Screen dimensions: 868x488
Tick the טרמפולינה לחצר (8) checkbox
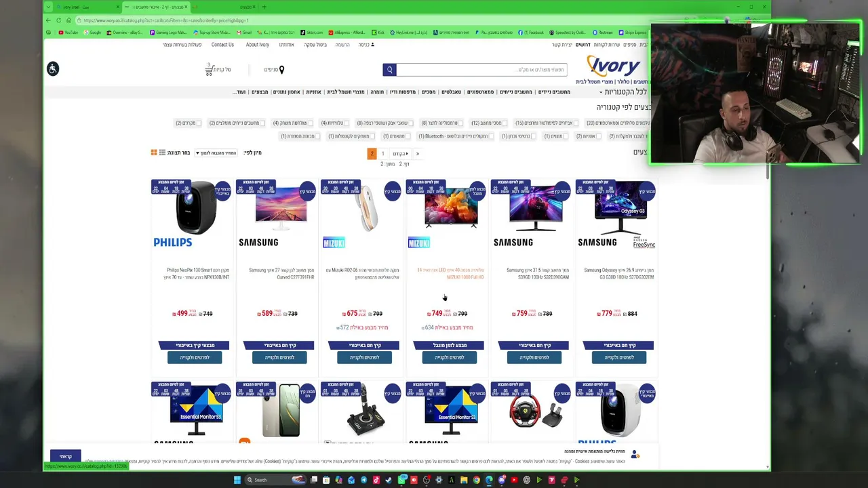click(x=460, y=123)
